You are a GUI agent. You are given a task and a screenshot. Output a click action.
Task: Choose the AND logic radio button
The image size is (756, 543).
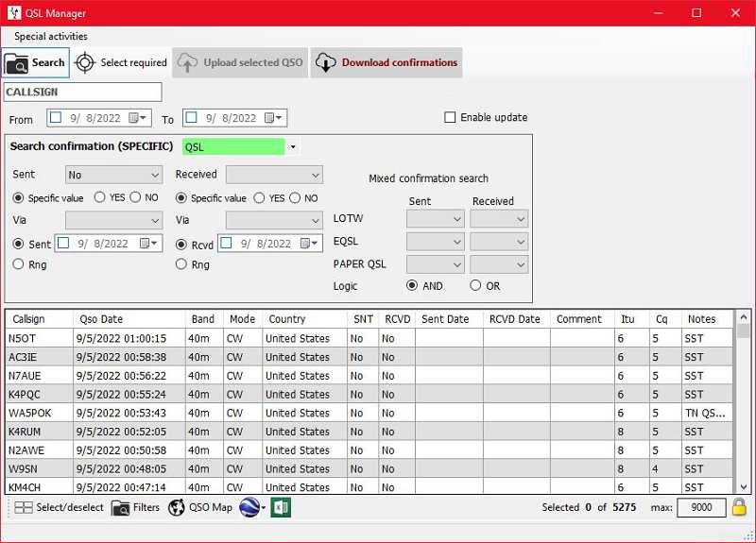point(412,285)
